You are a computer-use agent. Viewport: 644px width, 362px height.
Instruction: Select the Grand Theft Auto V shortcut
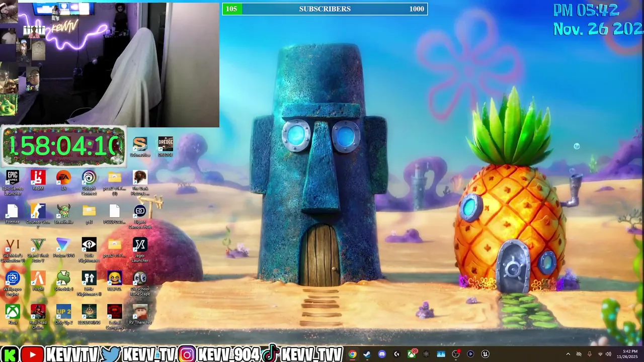(38, 250)
